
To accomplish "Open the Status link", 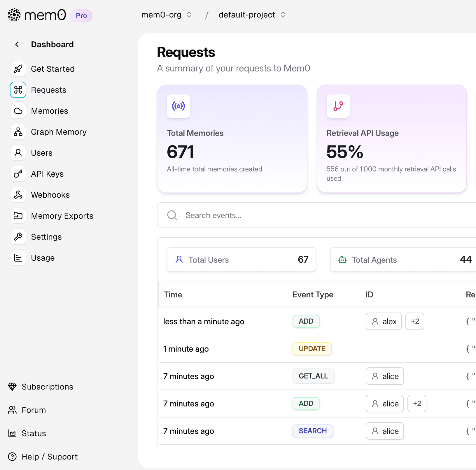I will point(34,433).
